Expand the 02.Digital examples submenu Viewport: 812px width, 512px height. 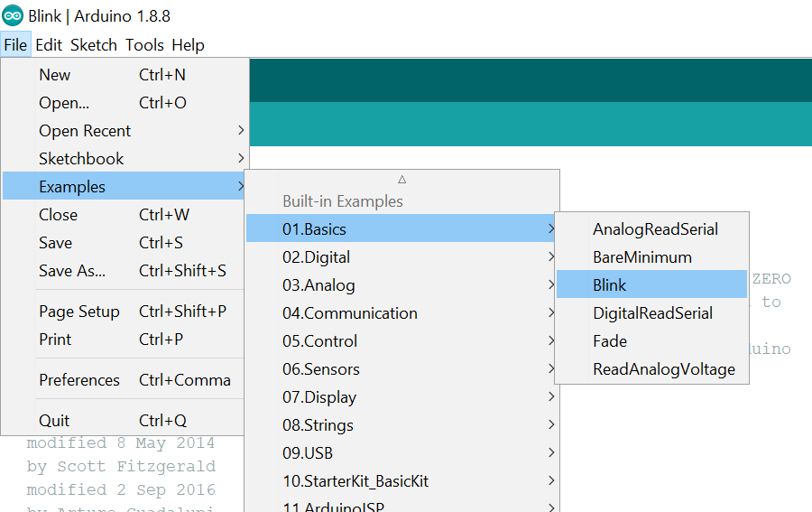point(316,257)
